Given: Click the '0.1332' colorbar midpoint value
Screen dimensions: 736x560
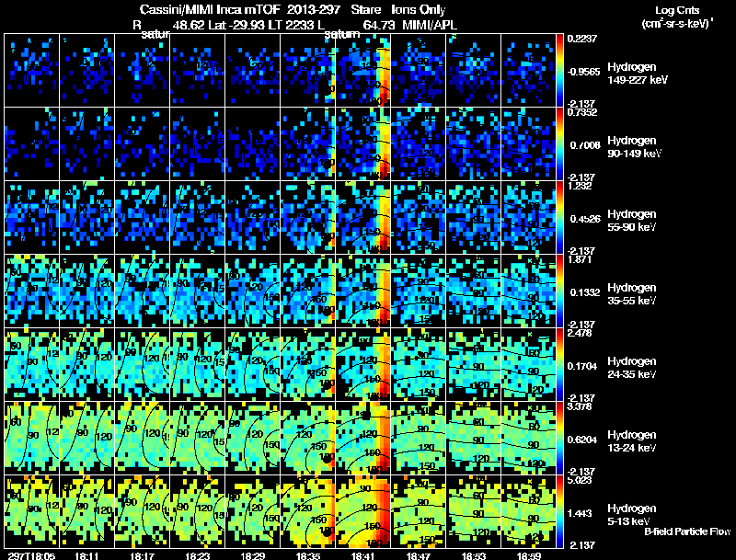Looking at the screenshot, I should (x=583, y=292).
